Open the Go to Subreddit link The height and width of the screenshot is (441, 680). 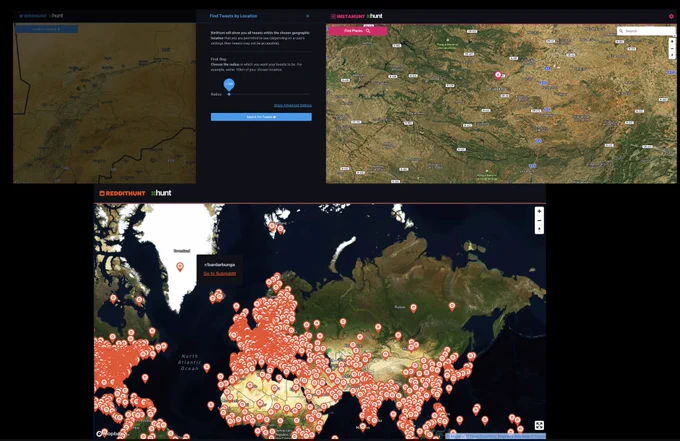[x=220, y=274]
